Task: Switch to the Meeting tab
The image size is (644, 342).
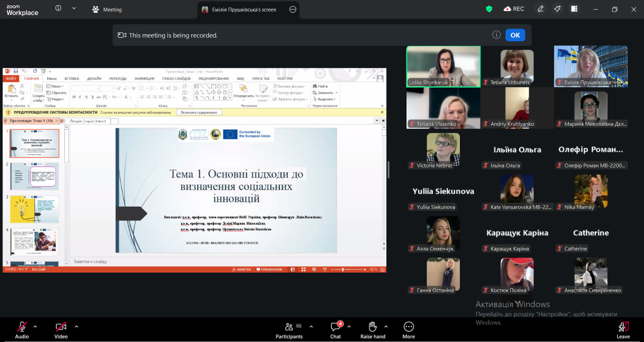Action: pos(107,9)
